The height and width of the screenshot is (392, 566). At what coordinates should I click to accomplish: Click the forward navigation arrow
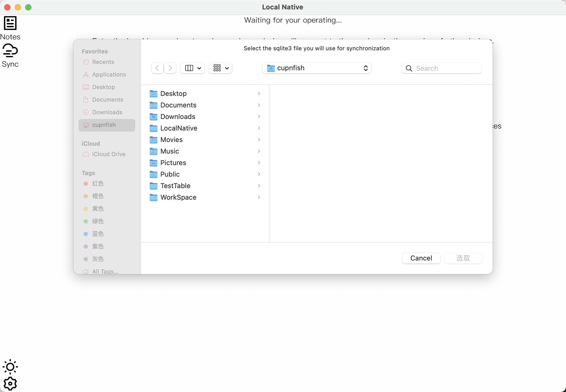coord(170,68)
